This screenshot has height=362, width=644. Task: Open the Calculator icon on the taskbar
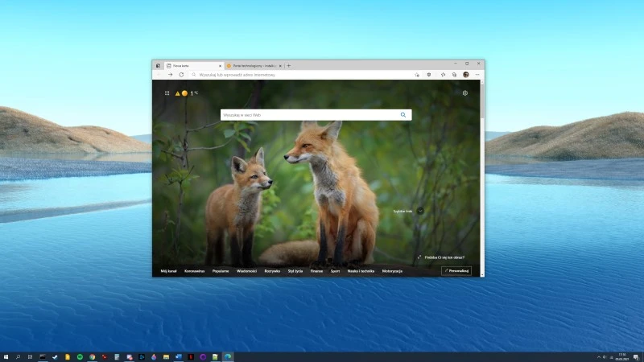click(117, 357)
